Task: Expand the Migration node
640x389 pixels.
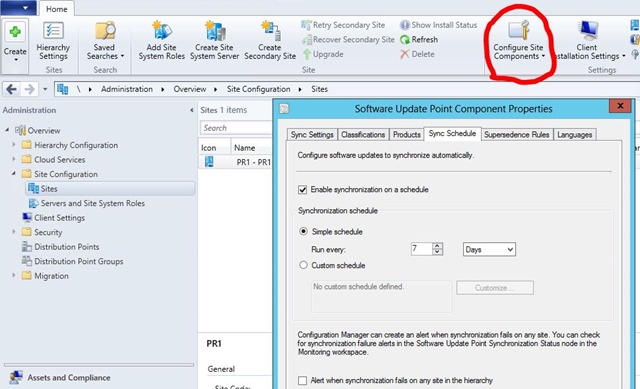Action: [x=13, y=276]
